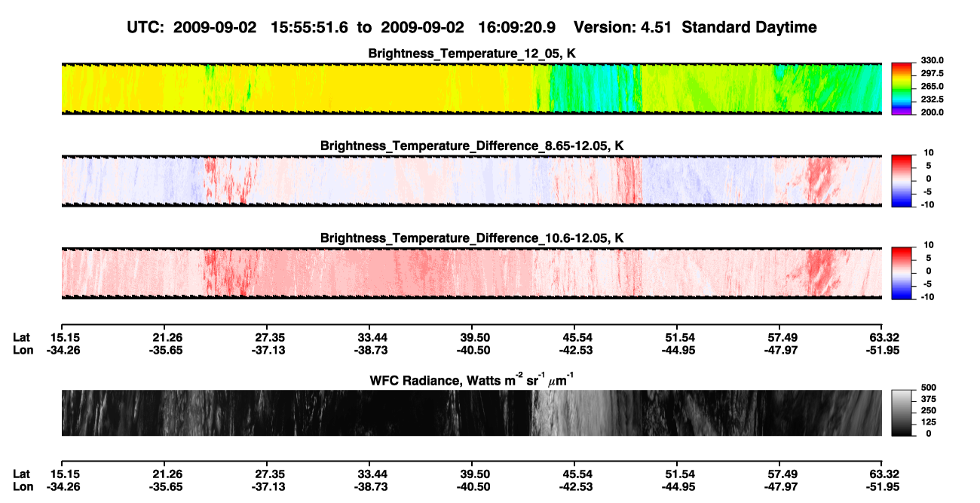Click latitude 51.54 on the upper axis
Viewport: 980px width, 503px height.
677,337
